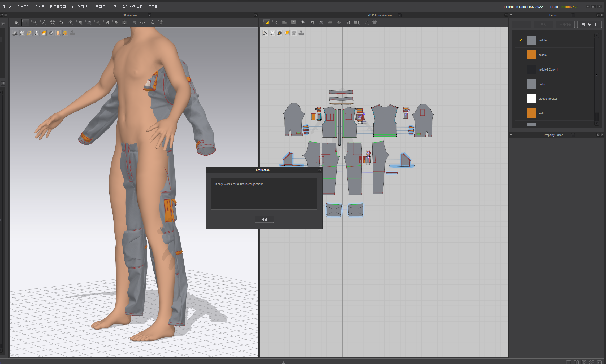Close the Information dialog with its X
Image resolution: width=606 pixels, height=364 pixels.
click(320, 170)
